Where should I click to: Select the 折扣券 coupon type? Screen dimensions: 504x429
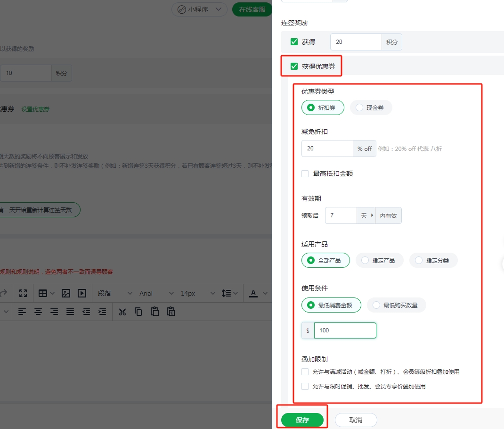click(x=323, y=107)
